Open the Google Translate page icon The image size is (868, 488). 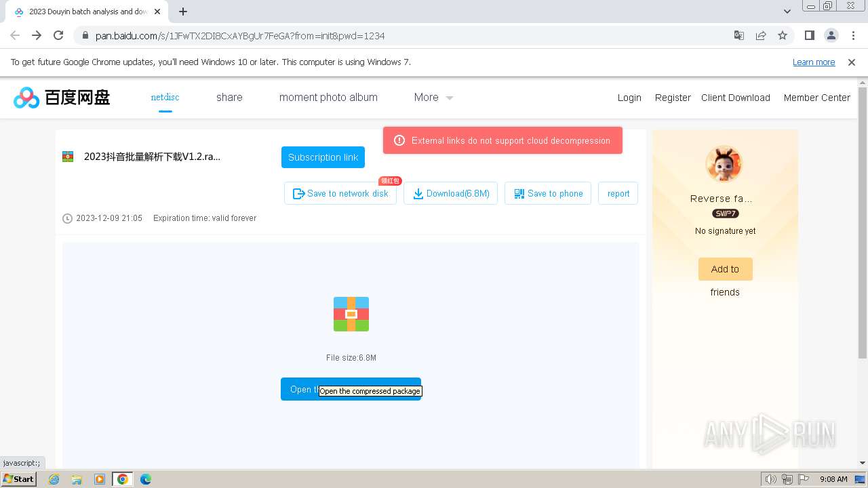[x=739, y=35]
